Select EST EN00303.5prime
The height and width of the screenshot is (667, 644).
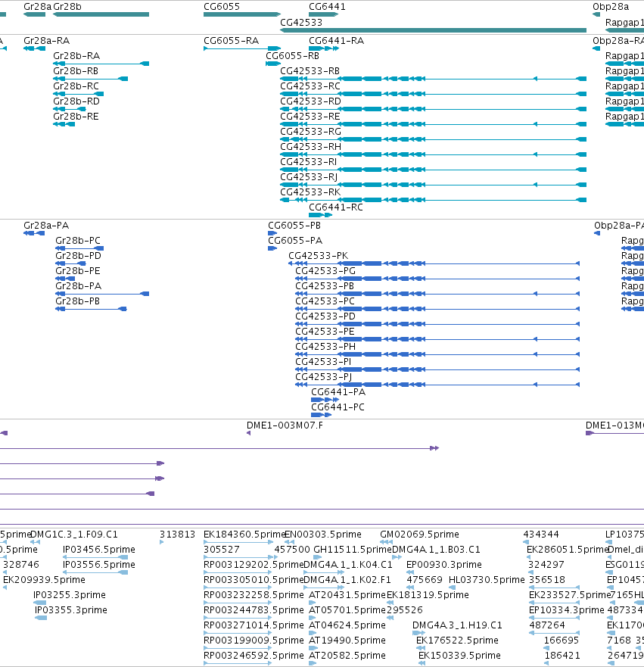click(x=322, y=535)
